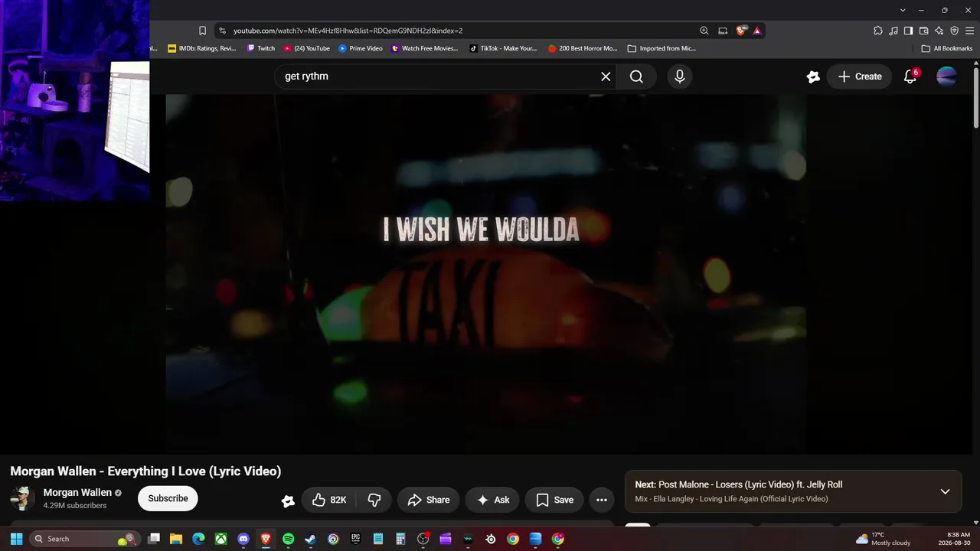Open Epic Games launcher from taskbar
Screen dimensions: 980x551
click(355, 539)
